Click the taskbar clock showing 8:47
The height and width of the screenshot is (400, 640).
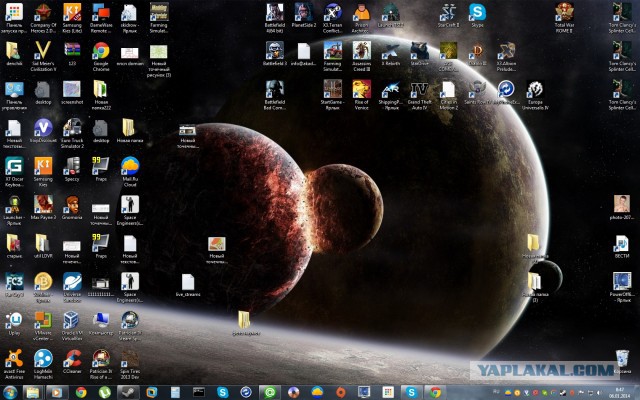tap(621, 393)
